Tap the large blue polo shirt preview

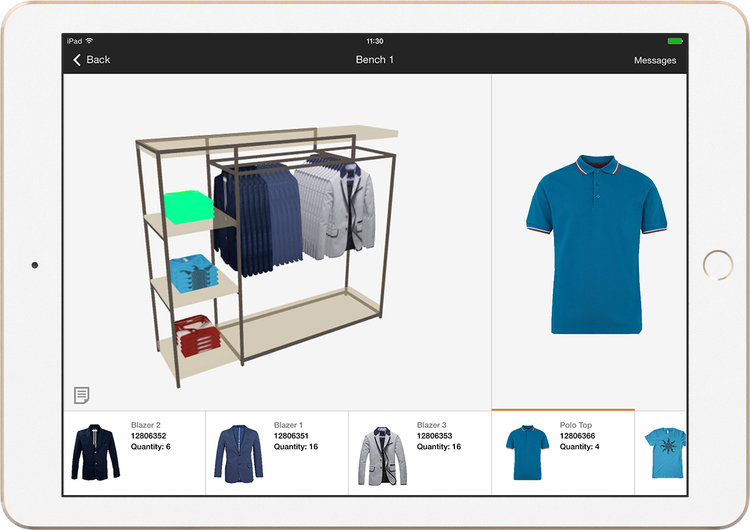coord(596,244)
